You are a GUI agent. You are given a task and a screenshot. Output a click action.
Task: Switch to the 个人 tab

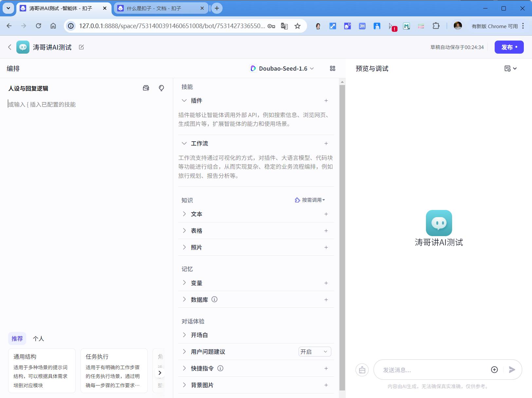pos(38,338)
